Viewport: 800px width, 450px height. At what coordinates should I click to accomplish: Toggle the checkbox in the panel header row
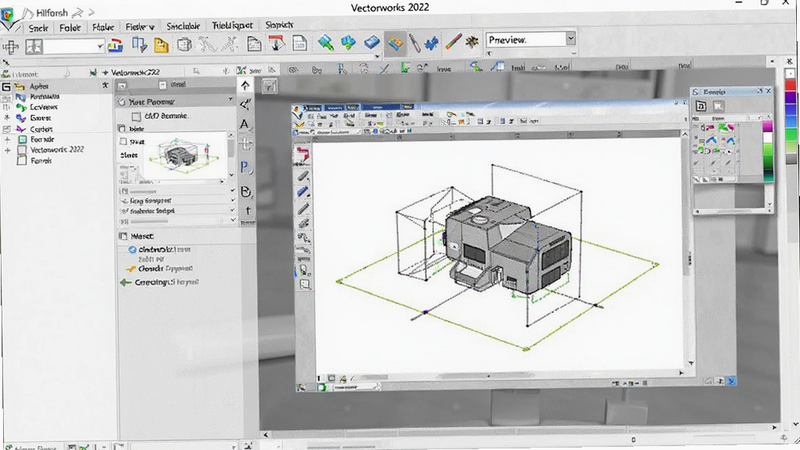tap(162, 85)
